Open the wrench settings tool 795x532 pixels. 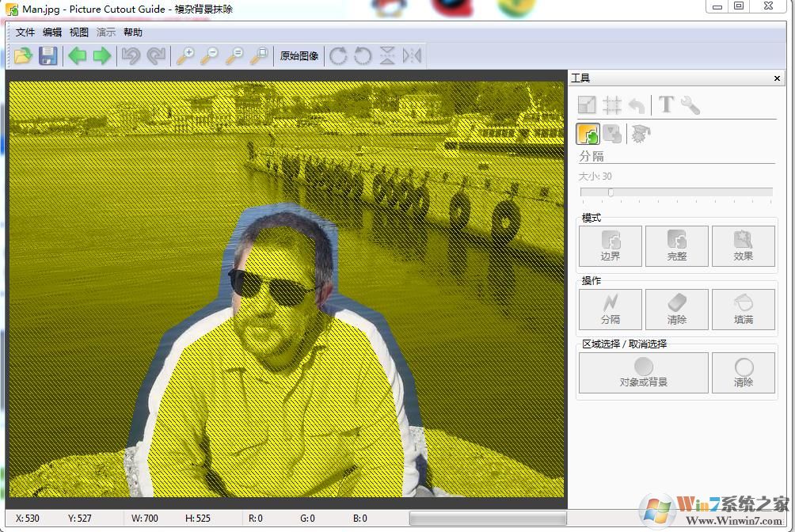click(690, 104)
